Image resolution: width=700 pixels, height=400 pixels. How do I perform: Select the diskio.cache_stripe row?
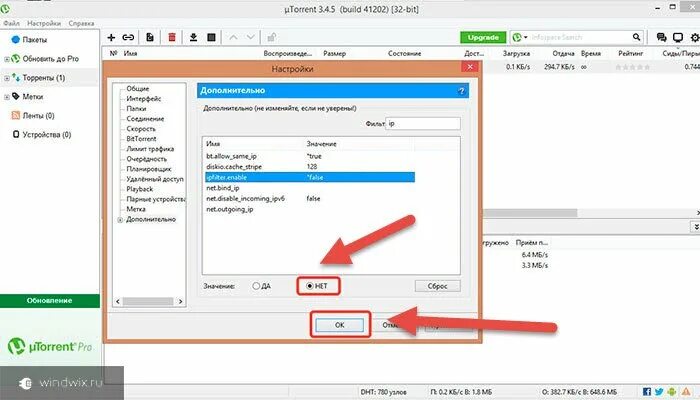[310, 167]
